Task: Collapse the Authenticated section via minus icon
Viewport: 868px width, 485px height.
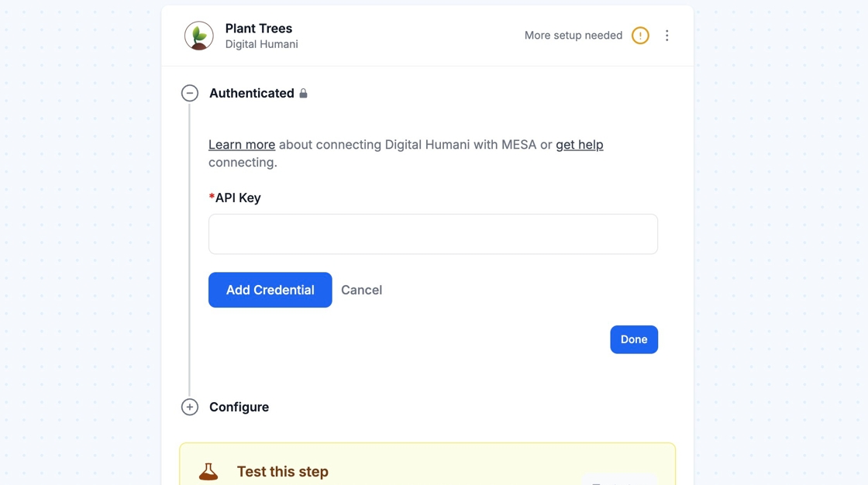Action: coord(190,93)
